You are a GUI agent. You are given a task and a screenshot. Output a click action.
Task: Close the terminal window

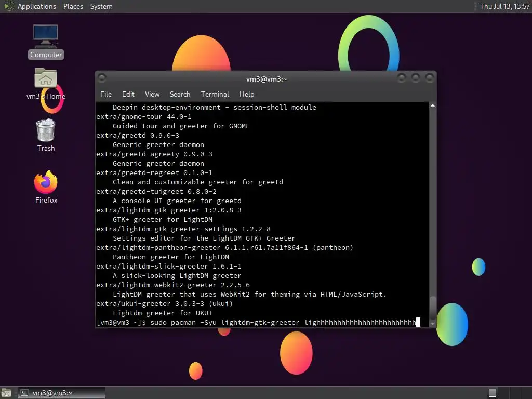(x=430, y=78)
